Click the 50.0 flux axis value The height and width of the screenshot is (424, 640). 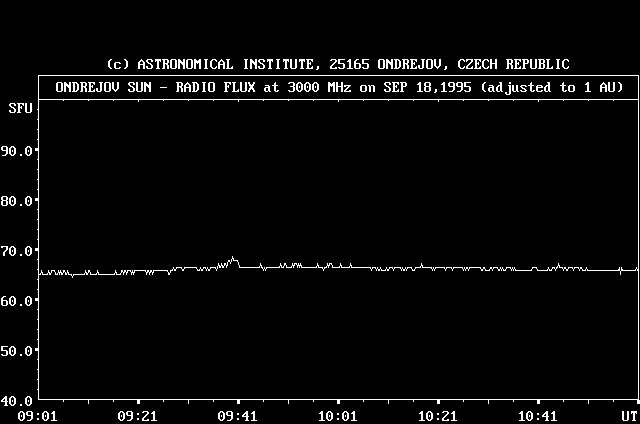18,350
